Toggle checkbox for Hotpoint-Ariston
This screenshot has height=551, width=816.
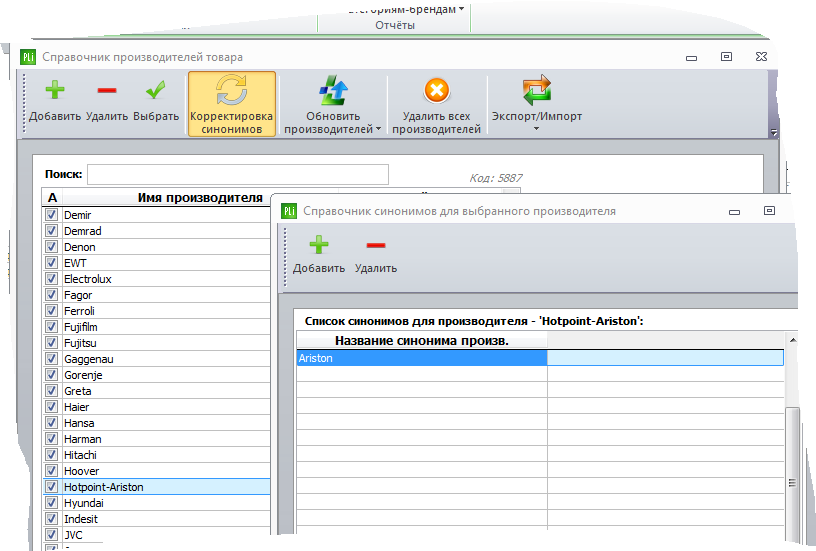(52, 486)
